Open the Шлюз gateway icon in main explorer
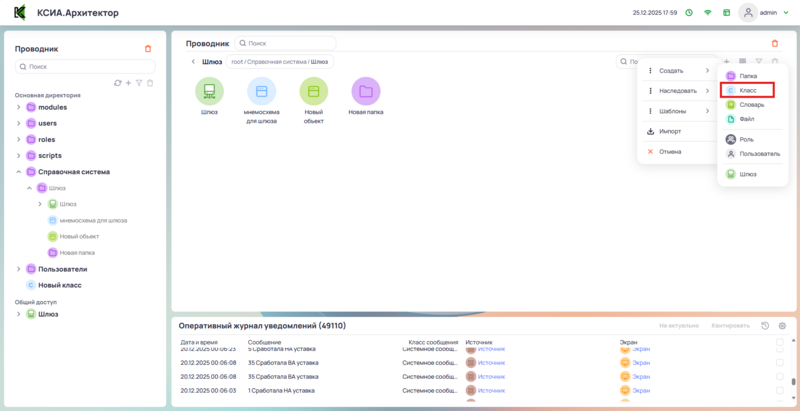This screenshot has width=800, height=411. (x=209, y=92)
